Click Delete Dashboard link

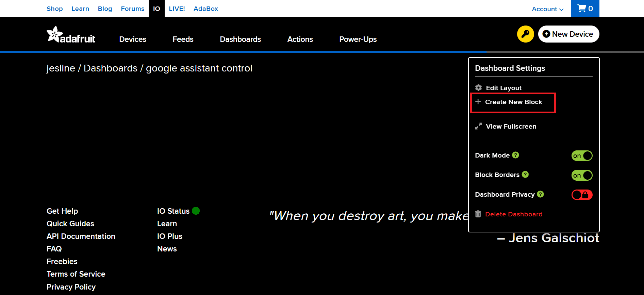pos(513,214)
